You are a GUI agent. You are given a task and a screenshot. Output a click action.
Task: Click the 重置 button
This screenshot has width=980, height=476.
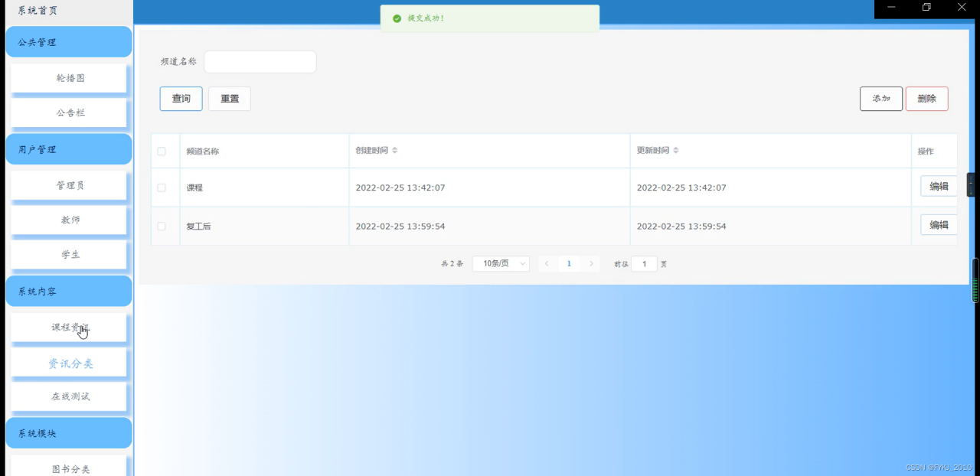pyautogui.click(x=230, y=99)
